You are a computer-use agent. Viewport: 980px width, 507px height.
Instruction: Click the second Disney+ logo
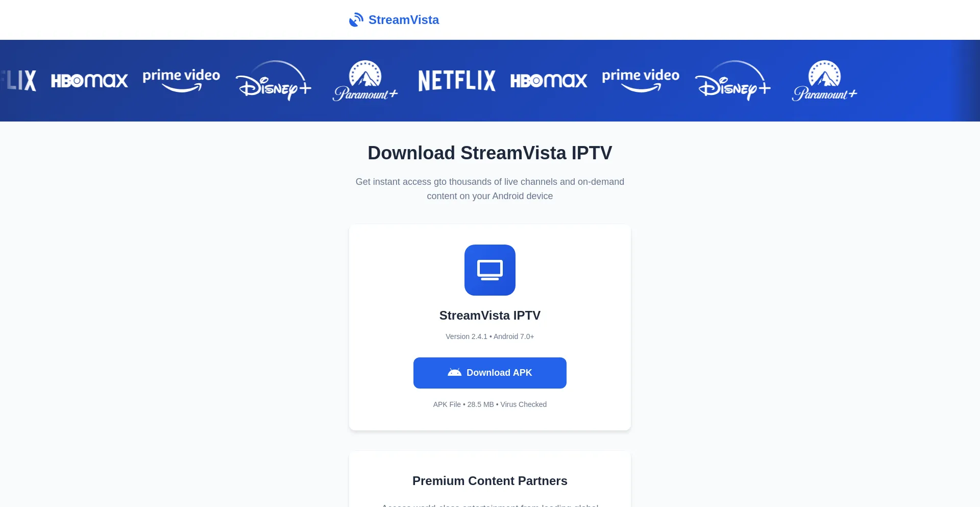tap(732, 81)
